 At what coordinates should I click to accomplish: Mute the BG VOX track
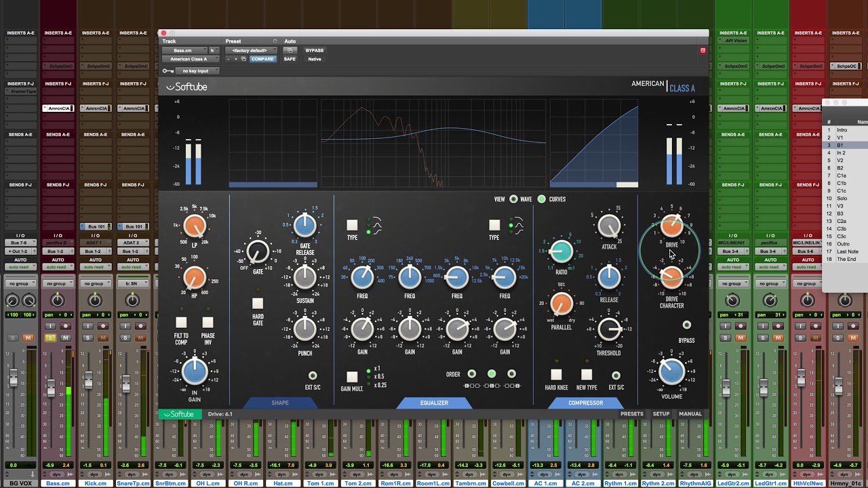pyautogui.click(x=28, y=338)
